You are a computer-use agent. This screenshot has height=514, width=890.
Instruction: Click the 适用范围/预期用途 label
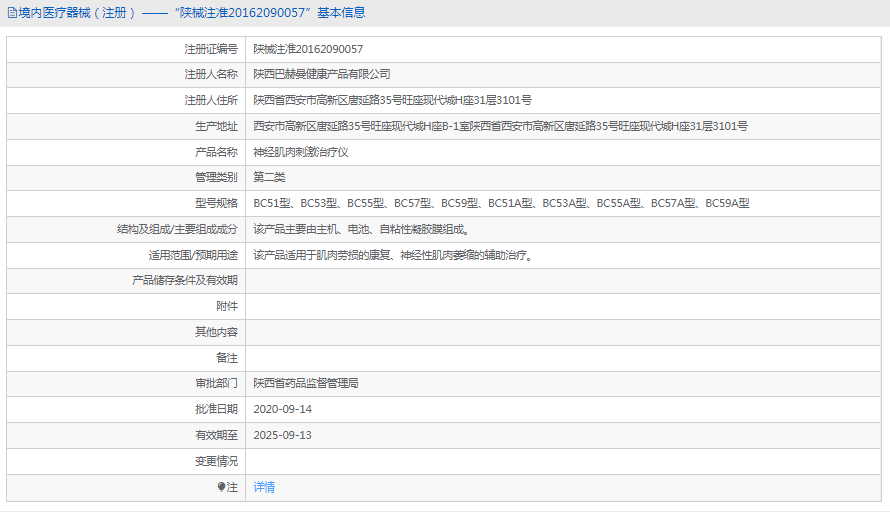click(193, 255)
